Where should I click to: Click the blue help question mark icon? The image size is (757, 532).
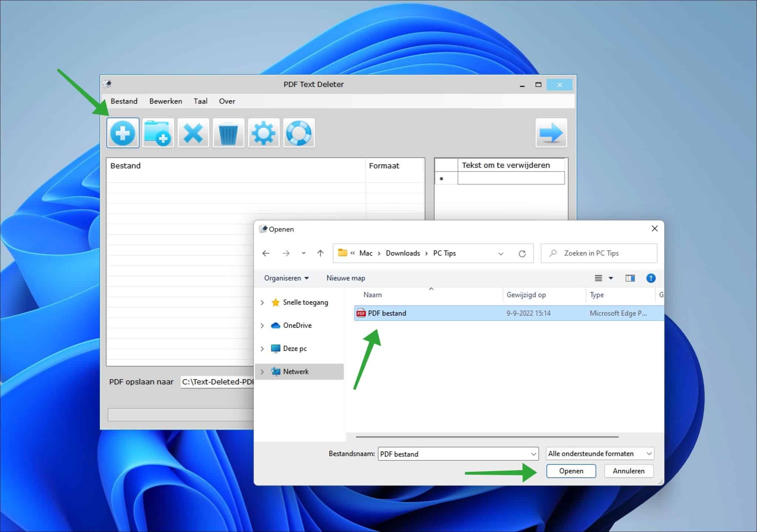(651, 278)
